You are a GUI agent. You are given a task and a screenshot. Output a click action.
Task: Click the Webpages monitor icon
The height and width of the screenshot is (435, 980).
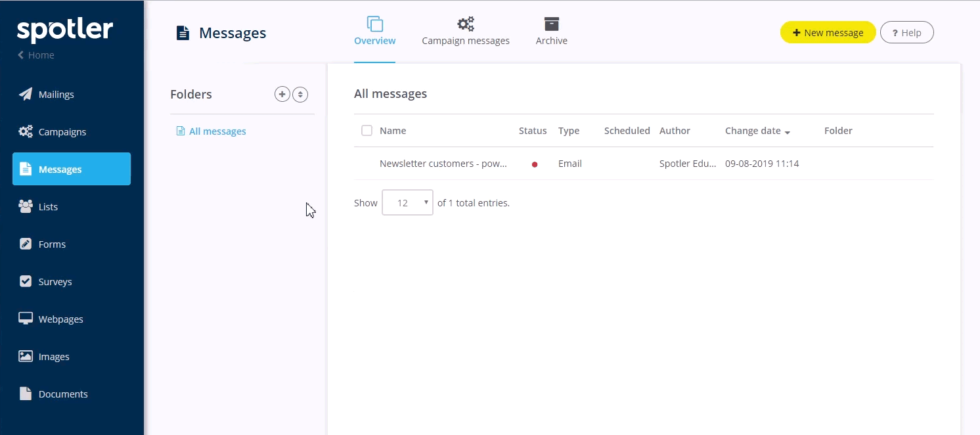pyautogui.click(x=26, y=319)
